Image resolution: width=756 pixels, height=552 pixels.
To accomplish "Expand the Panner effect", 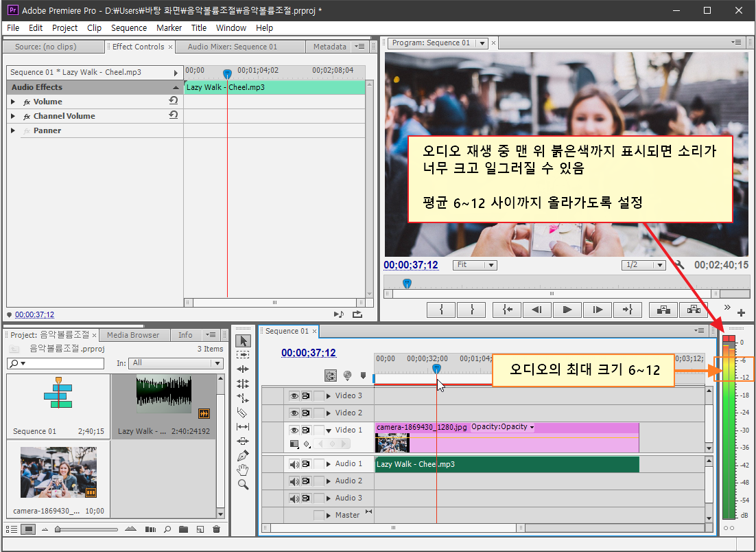I will tap(13, 130).
